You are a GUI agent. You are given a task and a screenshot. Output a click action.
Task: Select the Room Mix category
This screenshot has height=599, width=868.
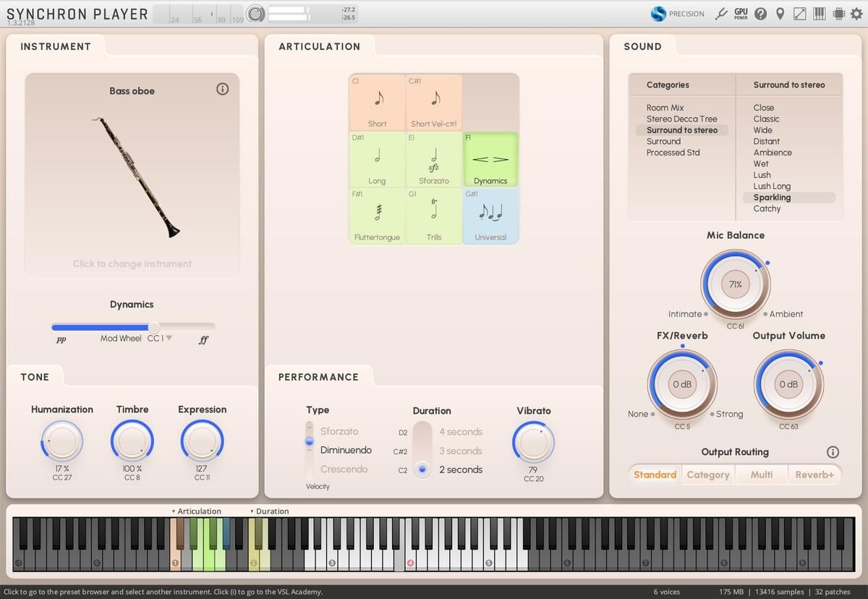click(x=665, y=108)
